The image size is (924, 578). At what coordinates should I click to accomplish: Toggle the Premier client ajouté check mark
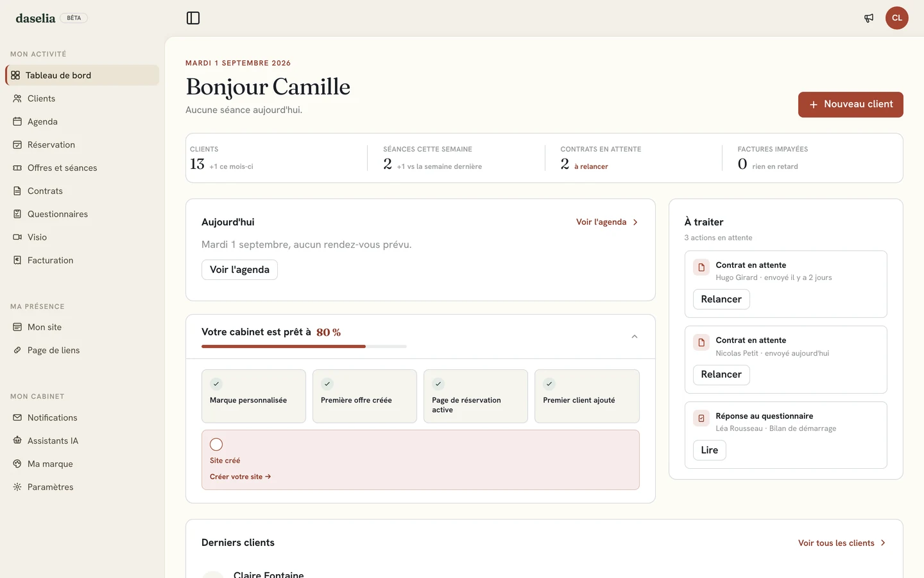[549, 384]
